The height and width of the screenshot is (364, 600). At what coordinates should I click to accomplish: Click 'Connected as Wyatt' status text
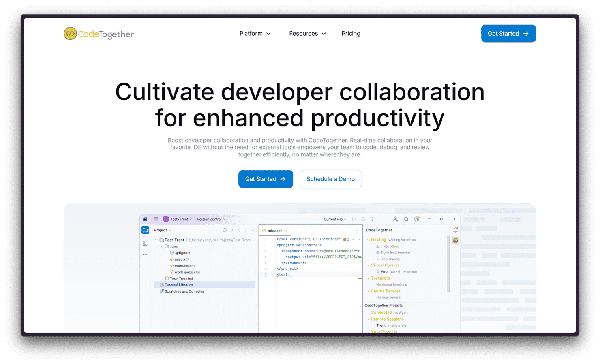click(x=389, y=313)
